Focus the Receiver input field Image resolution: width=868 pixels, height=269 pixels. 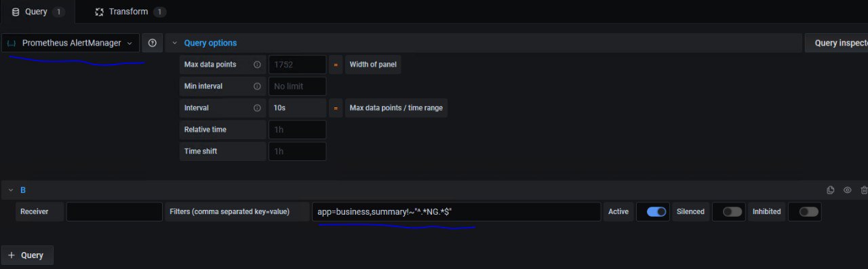[115, 212]
